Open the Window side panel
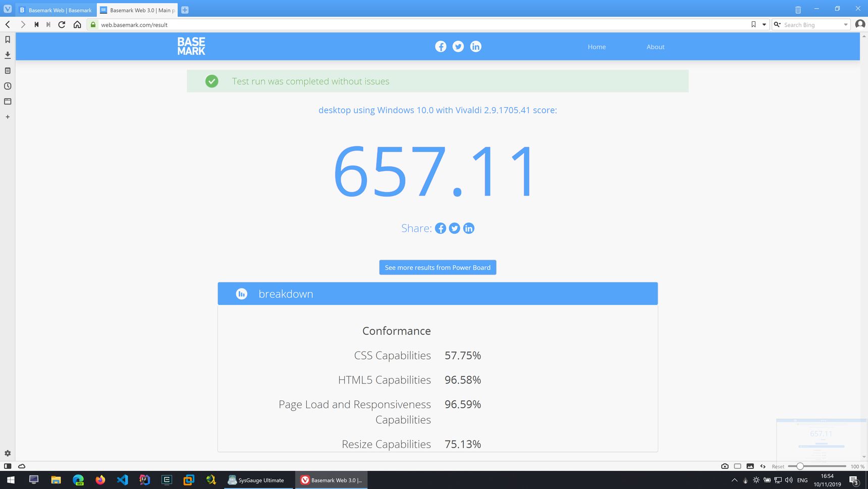This screenshot has height=489, width=868. tap(8, 102)
